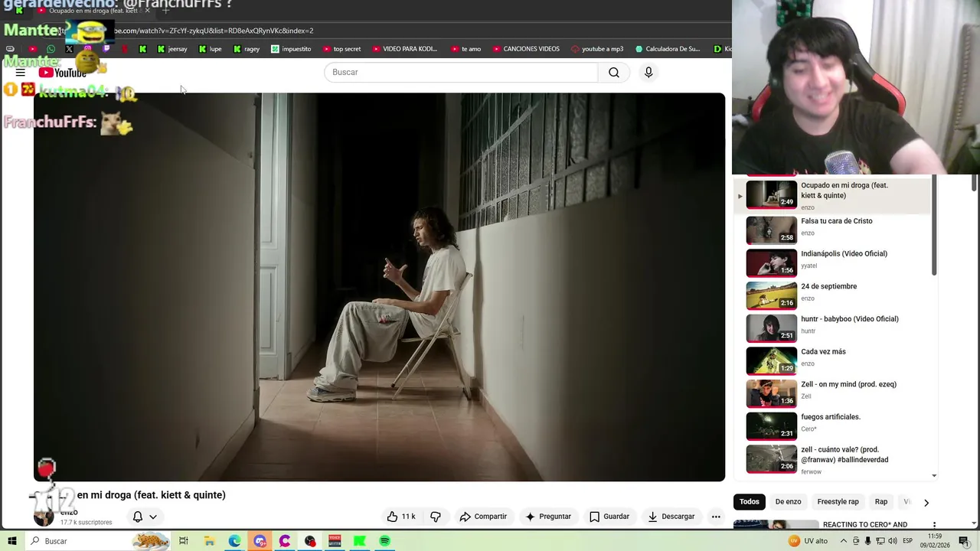
Task: Close the Ocupado en mi droga browser tab
Action: [147, 11]
